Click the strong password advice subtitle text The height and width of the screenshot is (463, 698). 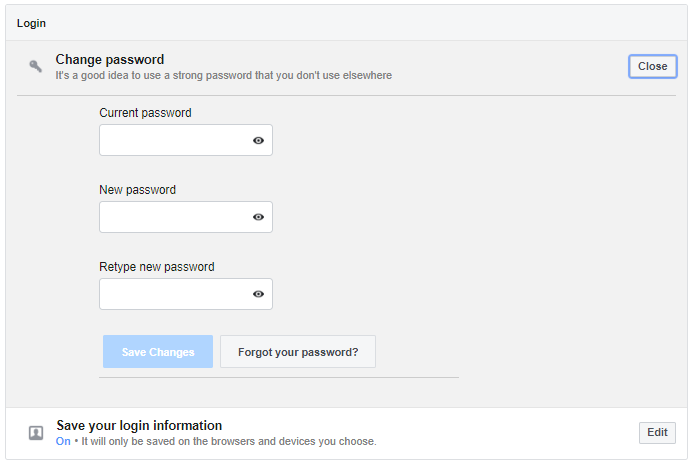(x=223, y=75)
